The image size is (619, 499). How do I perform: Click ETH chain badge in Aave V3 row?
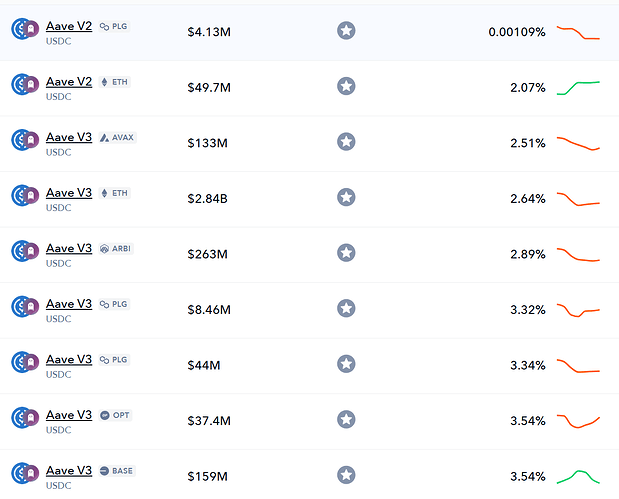click(114, 193)
